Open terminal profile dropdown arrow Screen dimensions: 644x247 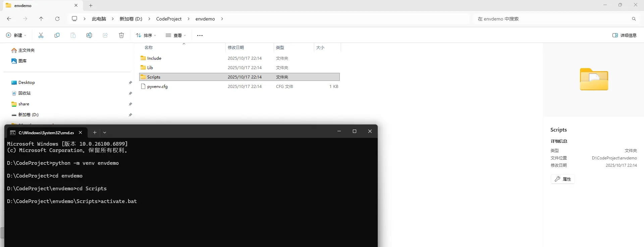[x=105, y=133]
